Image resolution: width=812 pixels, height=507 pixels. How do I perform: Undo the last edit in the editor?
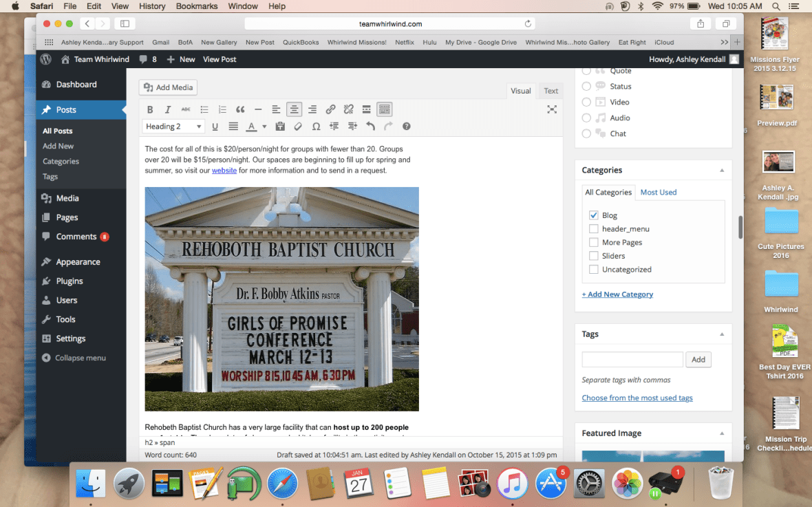pos(371,127)
